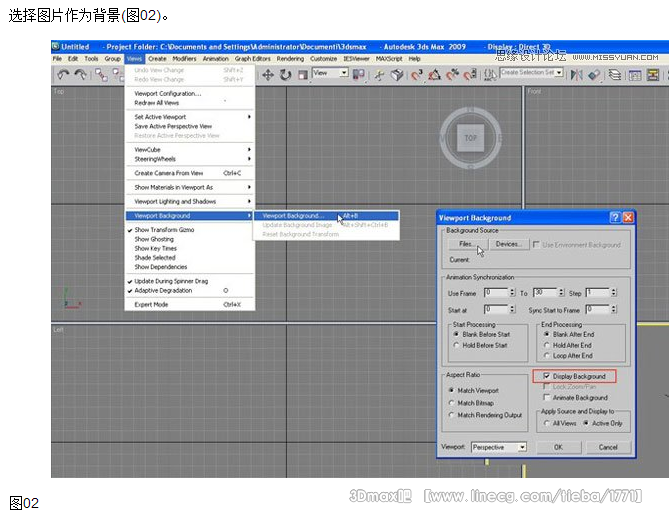
Task: Select Active Only radio option
Action: click(x=586, y=423)
